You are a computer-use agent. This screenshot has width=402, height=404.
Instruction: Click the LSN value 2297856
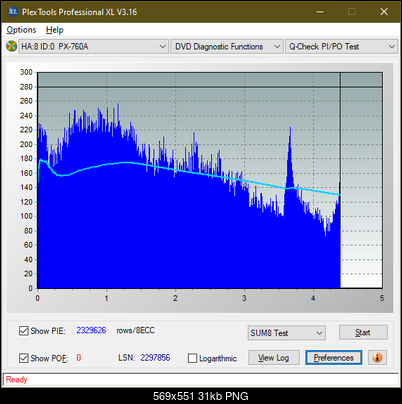coord(155,358)
